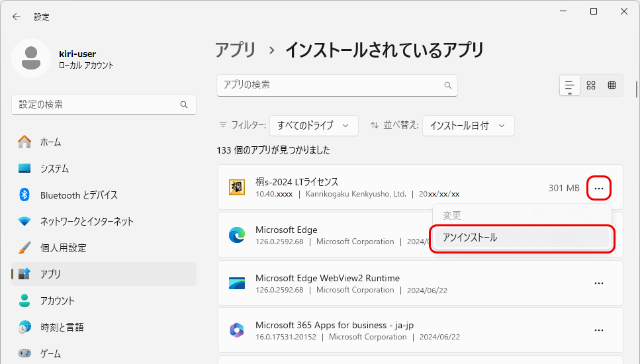This screenshot has height=364, width=640.
Task: Click the アプリ breadcrumb link
Action: (236, 50)
